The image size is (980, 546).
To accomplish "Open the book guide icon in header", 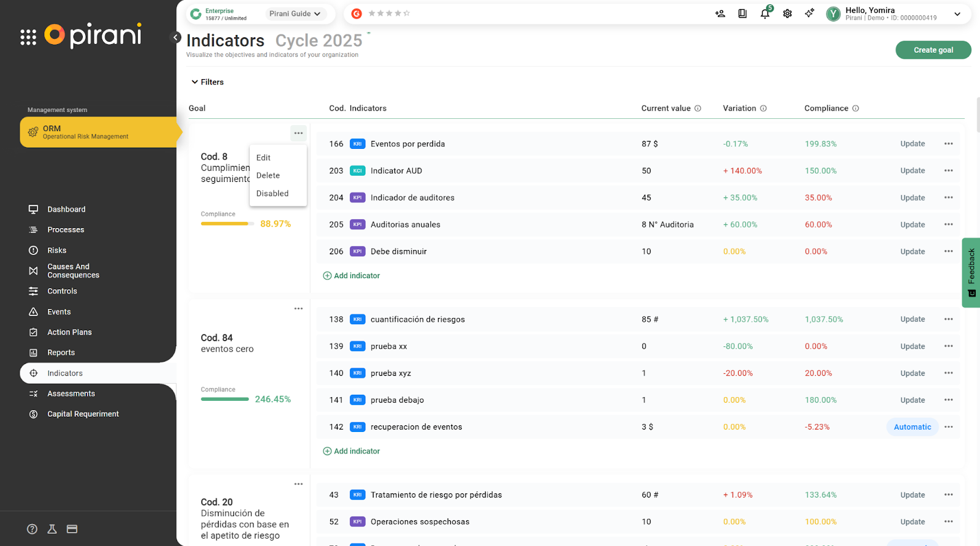I will [742, 13].
